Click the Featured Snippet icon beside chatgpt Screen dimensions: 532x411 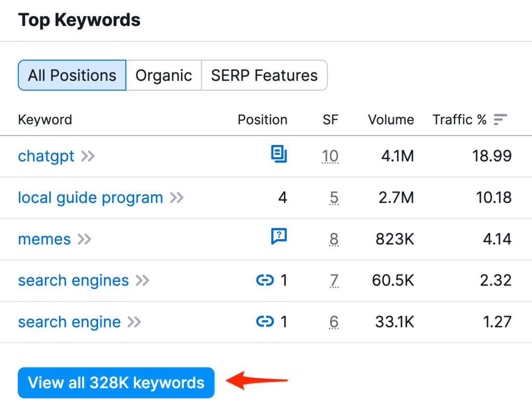click(x=280, y=154)
